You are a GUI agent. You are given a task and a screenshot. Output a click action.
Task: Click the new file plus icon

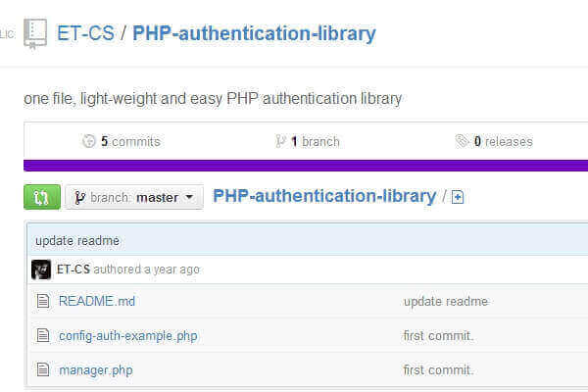click(458, 197)
